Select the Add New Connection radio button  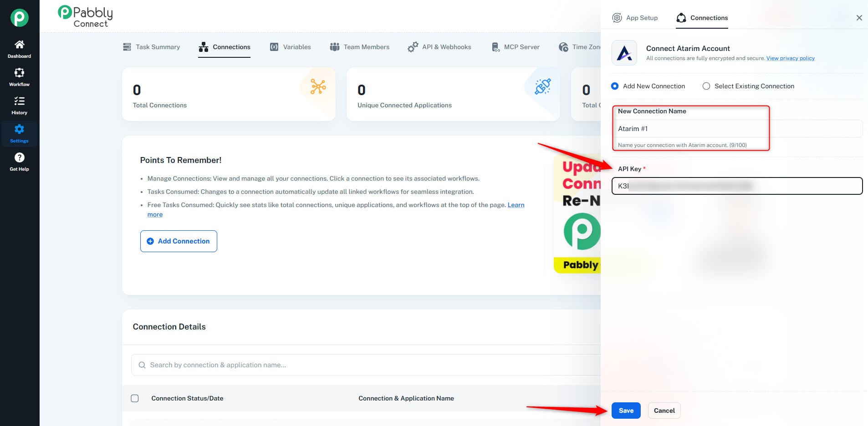pyautogui.click(x=615, y=86)
